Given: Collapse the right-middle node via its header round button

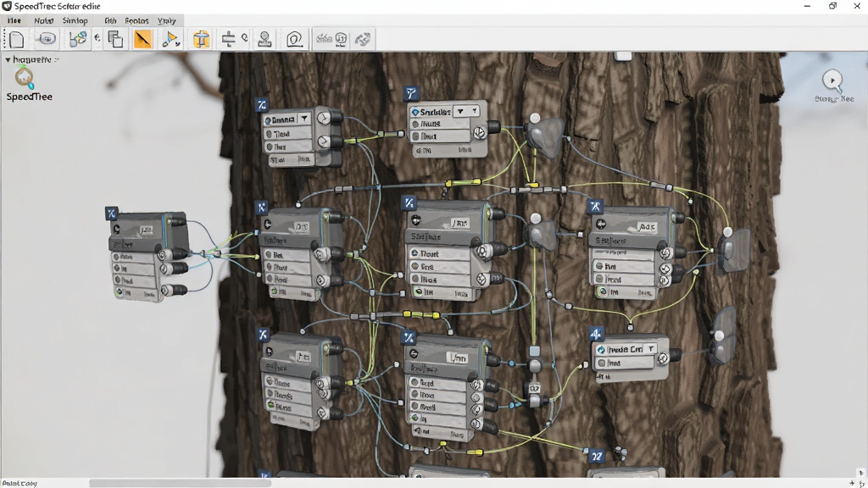Looking at the screenshot, I should pos(601,224).
